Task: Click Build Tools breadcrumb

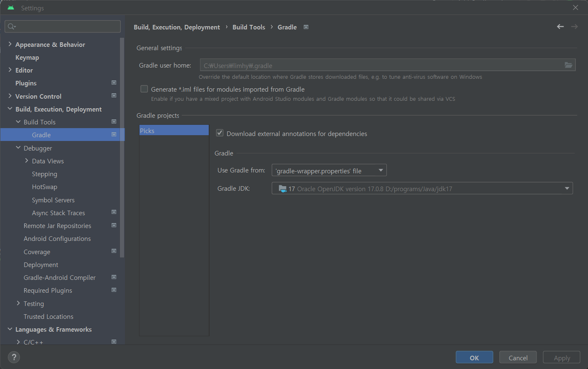Action: (249, 27)
